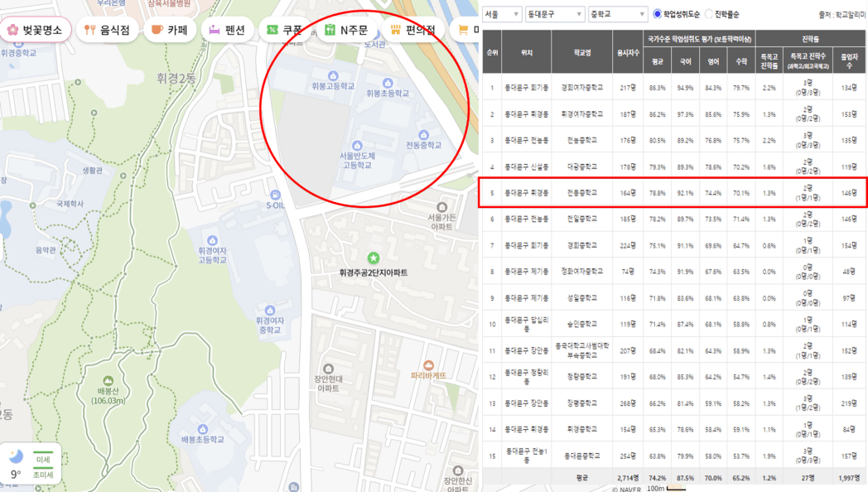
Task: Open the 서울 city dropdown
Action: point(502,14)
